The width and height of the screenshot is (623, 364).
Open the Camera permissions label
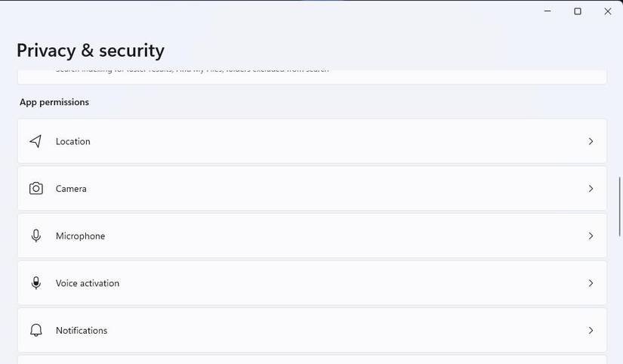tap(71, 189)
